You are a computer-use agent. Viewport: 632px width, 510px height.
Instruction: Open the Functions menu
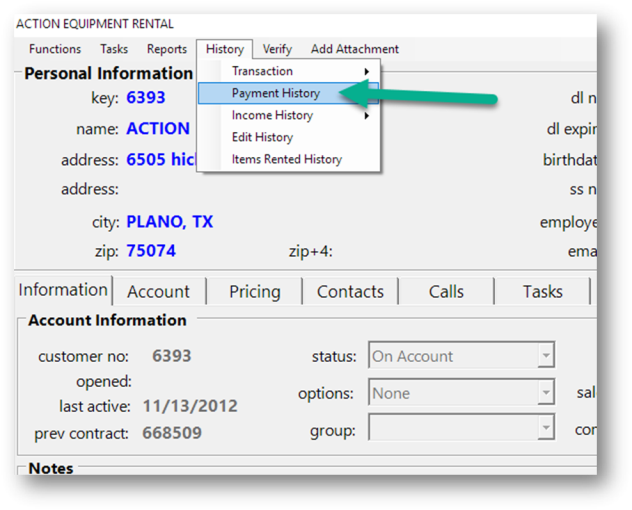coord(55,49)
